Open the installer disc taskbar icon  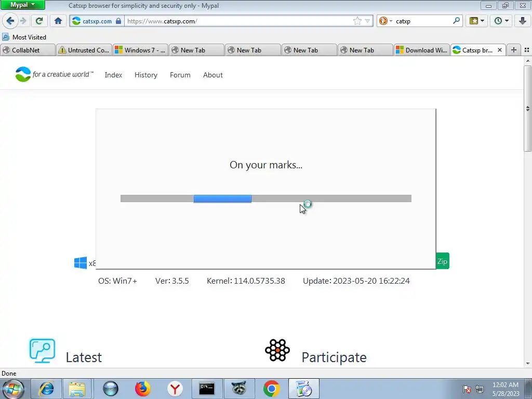303,389
